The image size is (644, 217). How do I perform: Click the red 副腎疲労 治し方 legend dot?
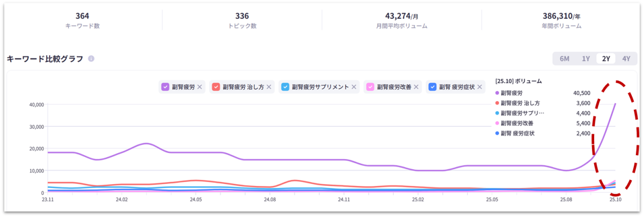(x=496, y=103)
